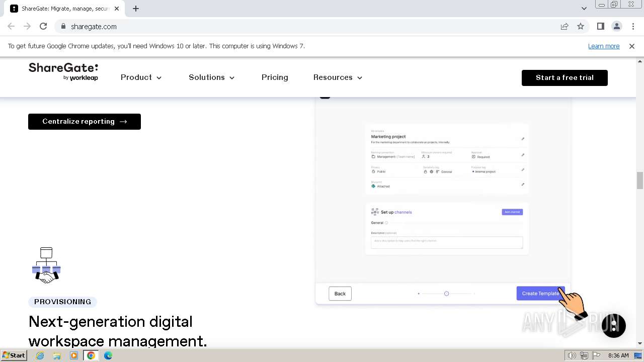
Task: Click the PROVISIONING label badge
Action: click(62, 302)
